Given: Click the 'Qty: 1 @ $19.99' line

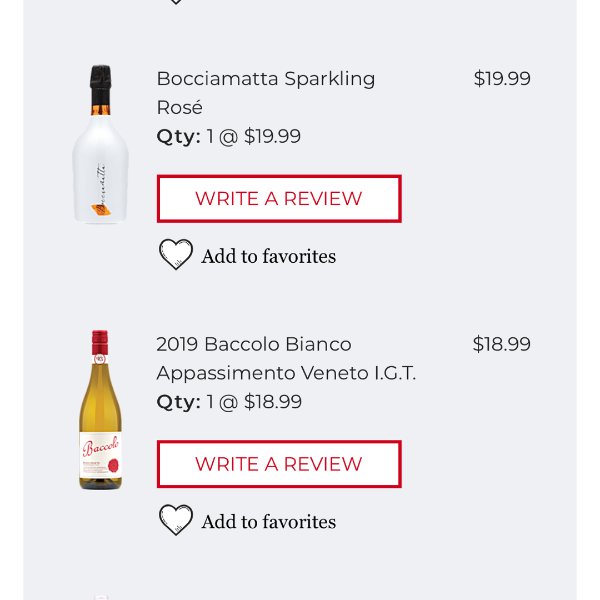Looking at the screenshot, I should pyautogui.click(x=229, y=136).
